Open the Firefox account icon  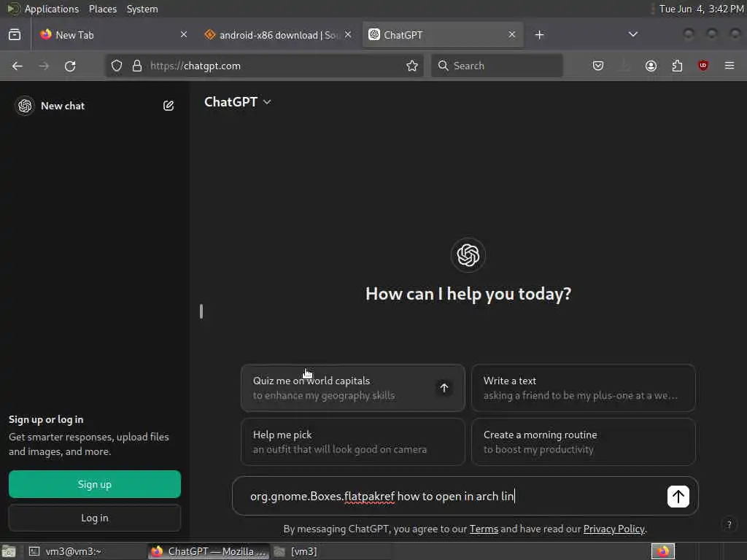(651, 66)
